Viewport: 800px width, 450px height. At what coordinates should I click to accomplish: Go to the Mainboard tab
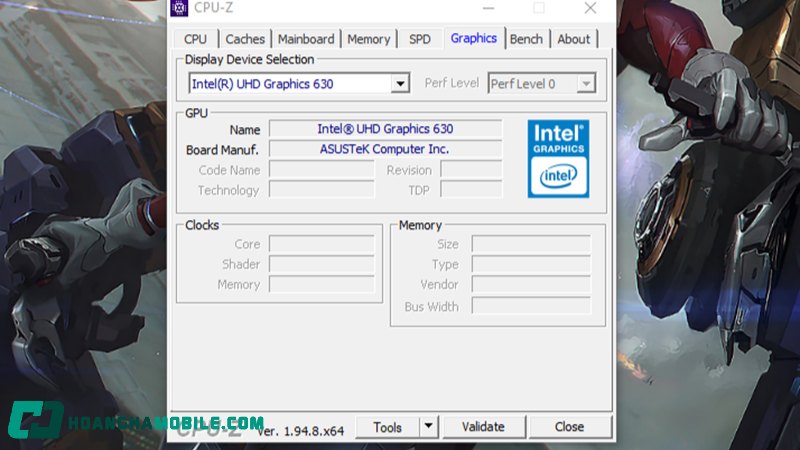pyautogui.click(x=306, y=39)
